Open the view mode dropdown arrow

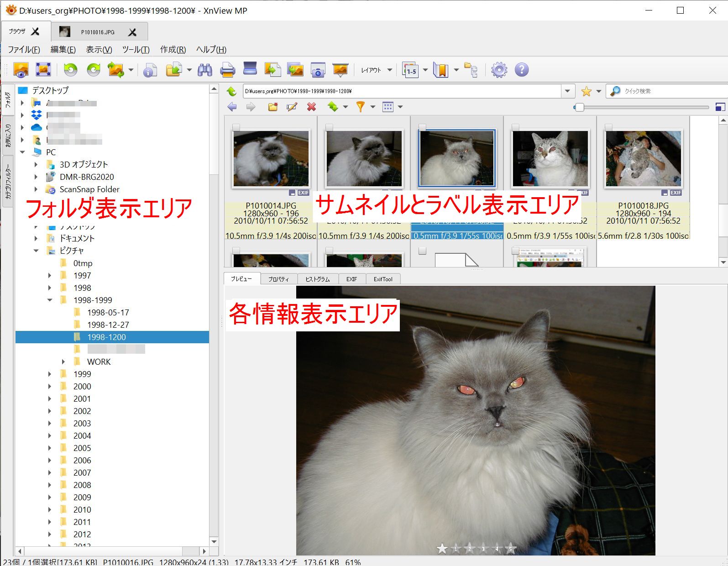(400, 107)
